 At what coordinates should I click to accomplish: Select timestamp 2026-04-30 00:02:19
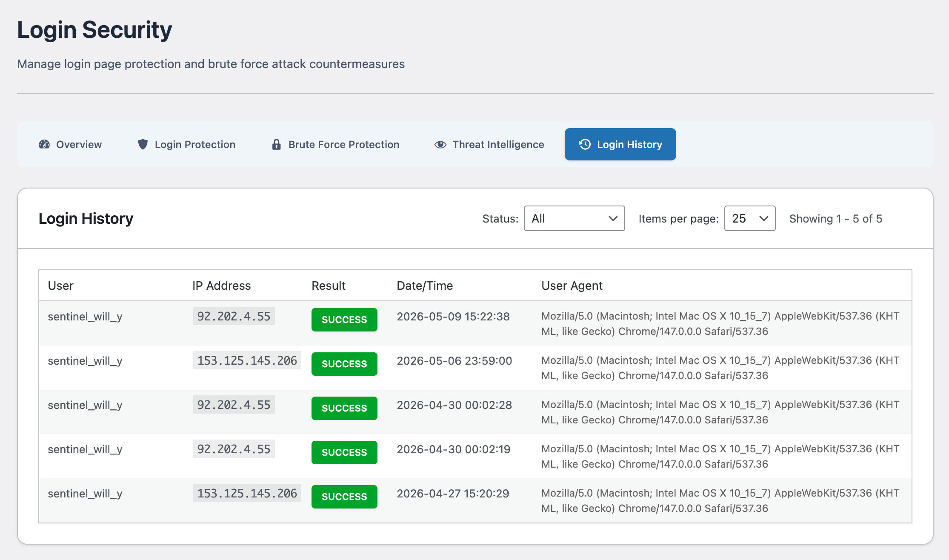click(x=454, y=449)
